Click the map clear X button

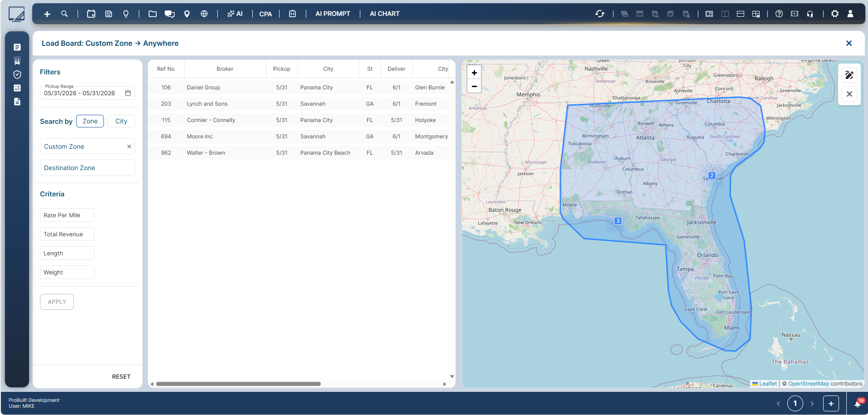[x=849, y=94]
